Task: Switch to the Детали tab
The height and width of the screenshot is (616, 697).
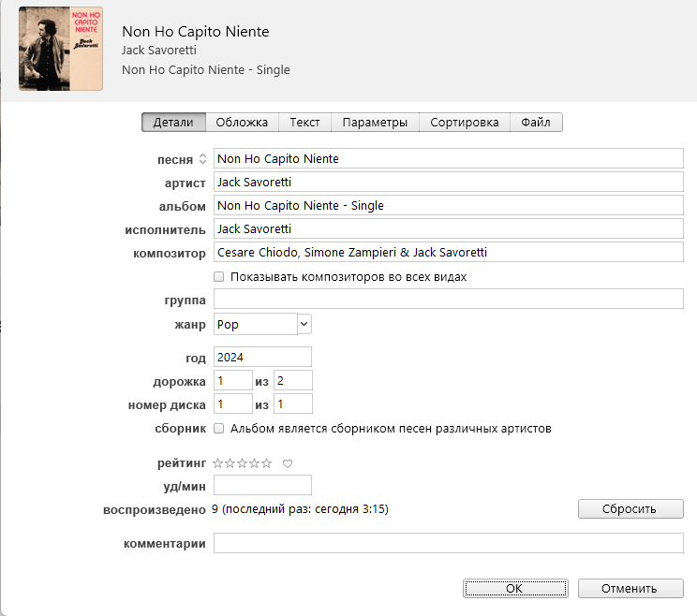Action: tap(174, 122)
